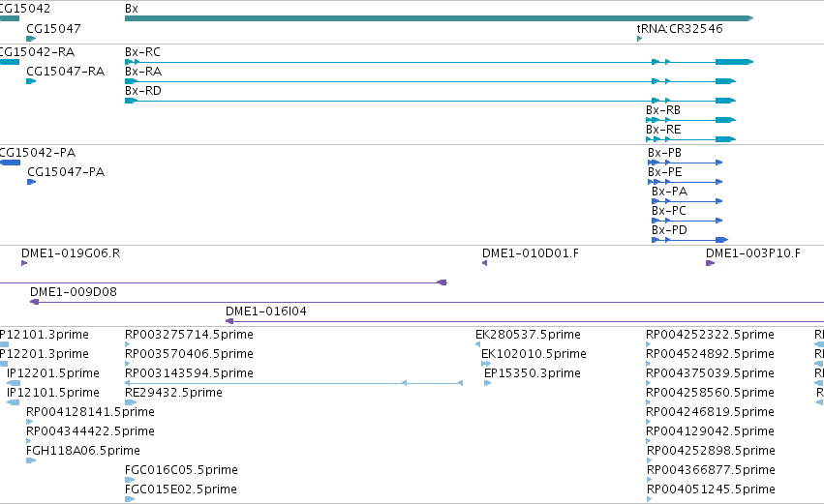The height and width of the screenshot is (504, 824).
Task: Click the EK280537.5prime EST label
Action: [x=528, y=335]
